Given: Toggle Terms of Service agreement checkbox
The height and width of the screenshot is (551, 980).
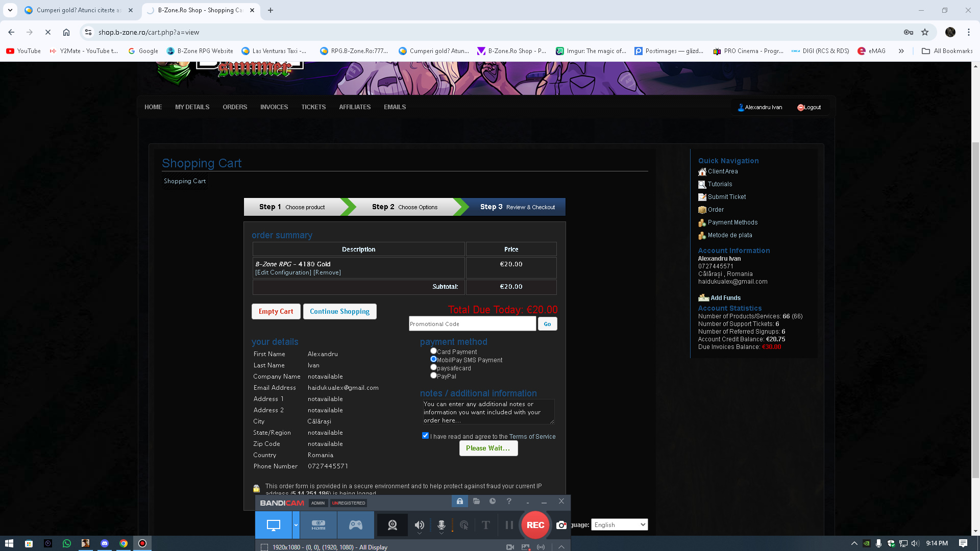Looking at the screenshot, I should coord(425,436).
